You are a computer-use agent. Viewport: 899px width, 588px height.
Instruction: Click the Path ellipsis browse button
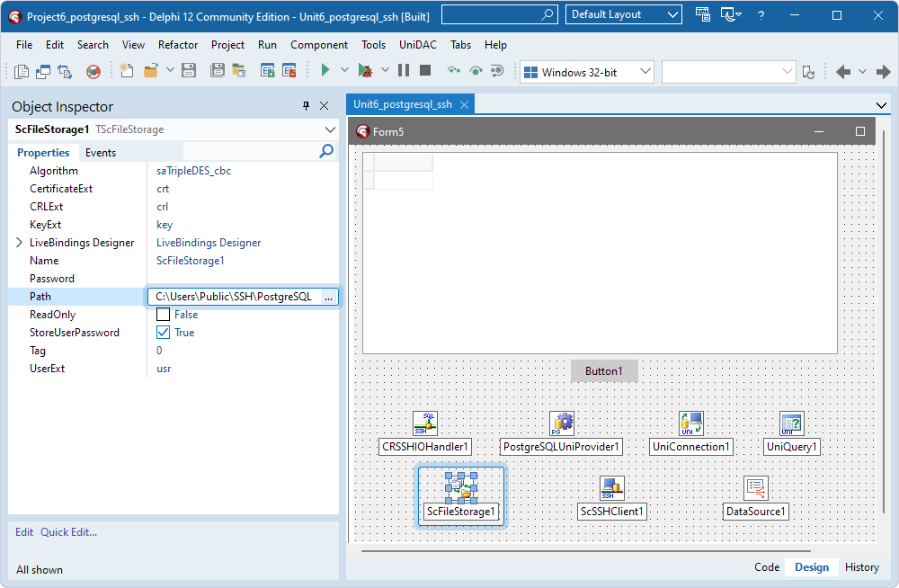coord(328,297)
